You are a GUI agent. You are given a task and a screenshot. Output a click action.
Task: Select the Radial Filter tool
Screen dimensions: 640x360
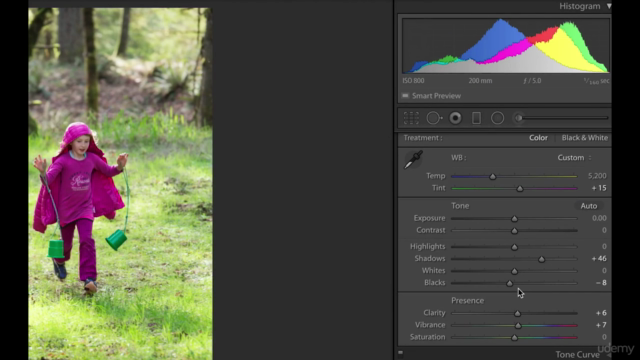497,118
